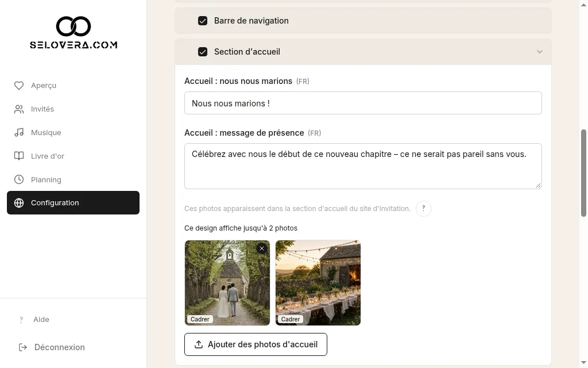588x368 pixels.
Task: Click the upload icon in the add photos button
Action: tap(199, 344)
